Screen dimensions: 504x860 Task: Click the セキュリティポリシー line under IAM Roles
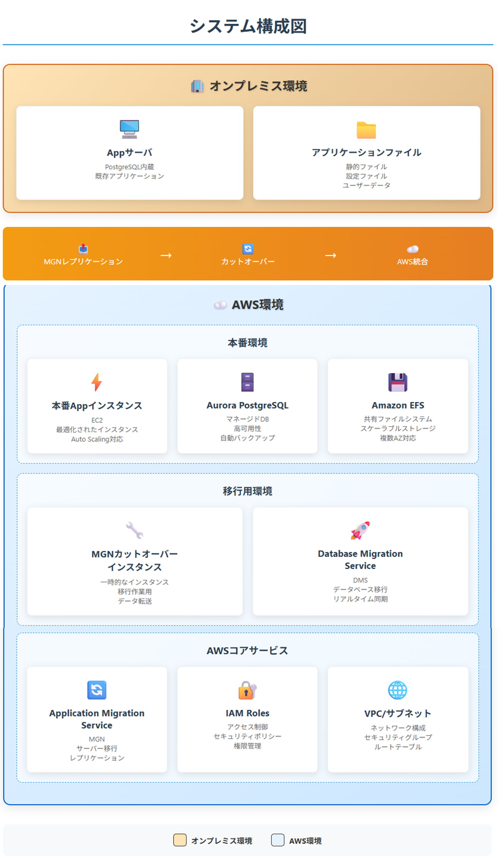coord(248,737)
